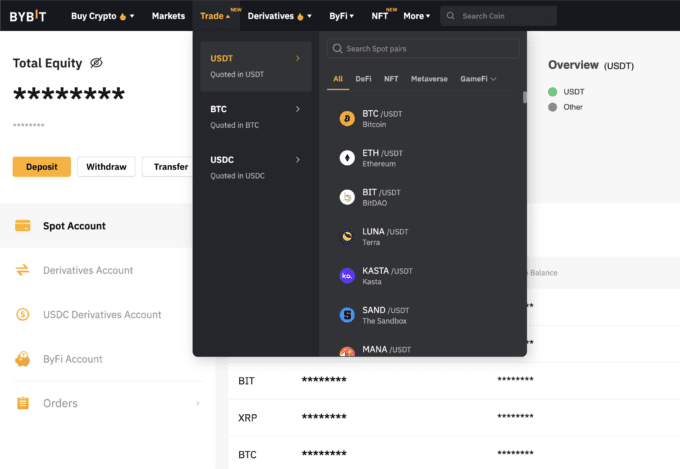The image size is (680, 469).
Task: Click the XRP row in balance table
Action: [454, 417]
